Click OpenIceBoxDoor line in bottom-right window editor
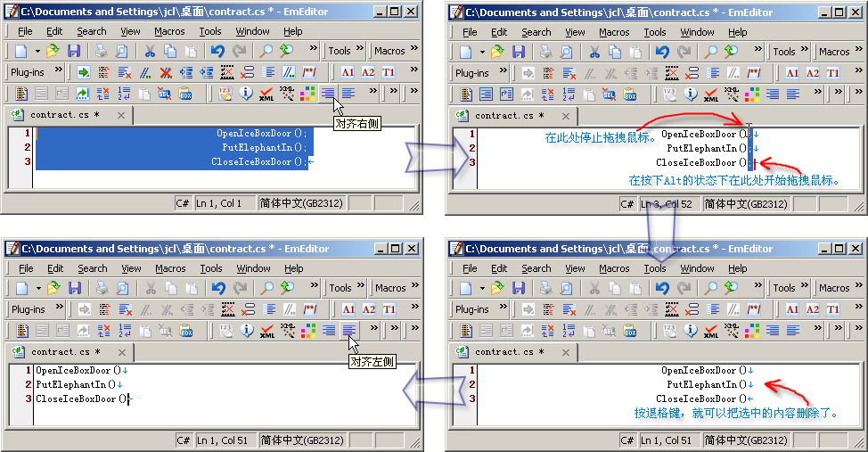This screenshot has height=452, width=868. (704, 370)
